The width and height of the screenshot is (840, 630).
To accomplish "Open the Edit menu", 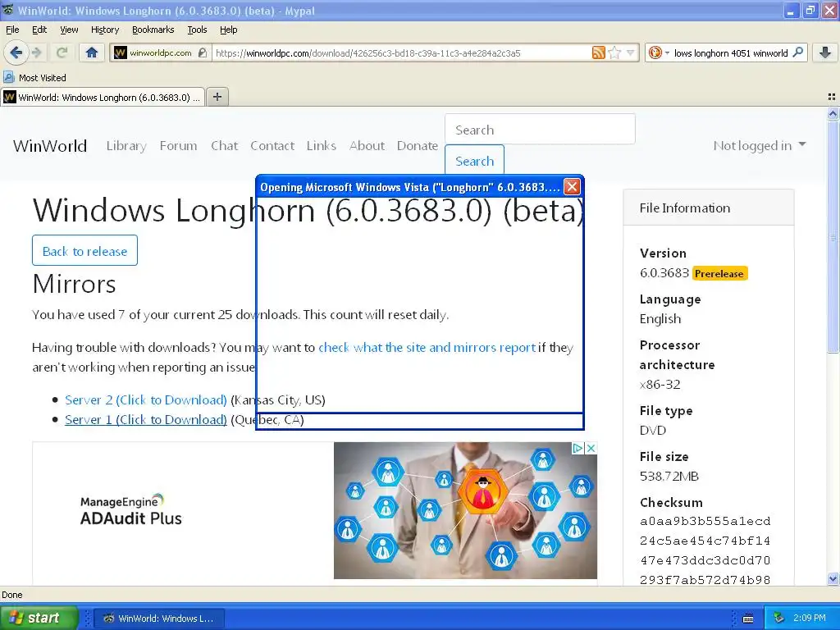I will tap(39, 30).
